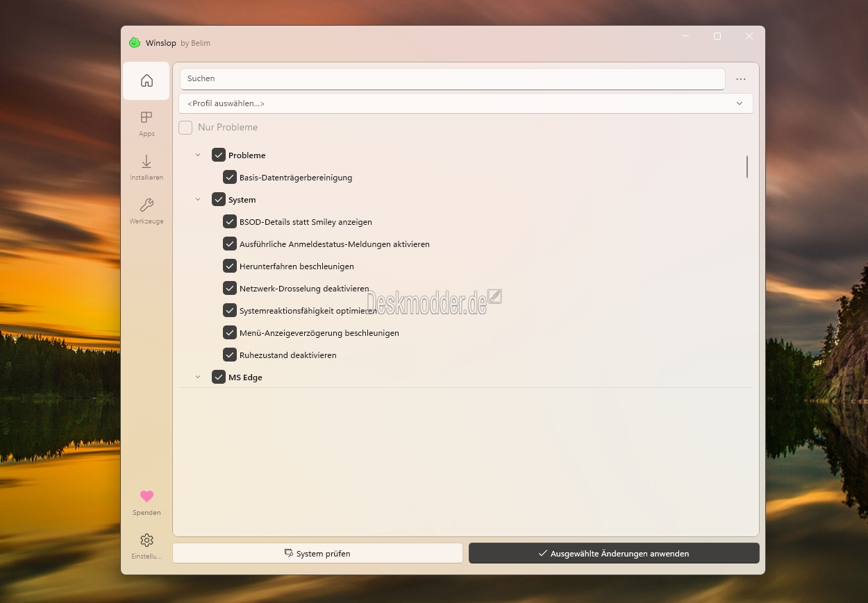This screenshot has width=868, height=603.
Task: Open the Profil auswählen dropdown
Action: 465,103
